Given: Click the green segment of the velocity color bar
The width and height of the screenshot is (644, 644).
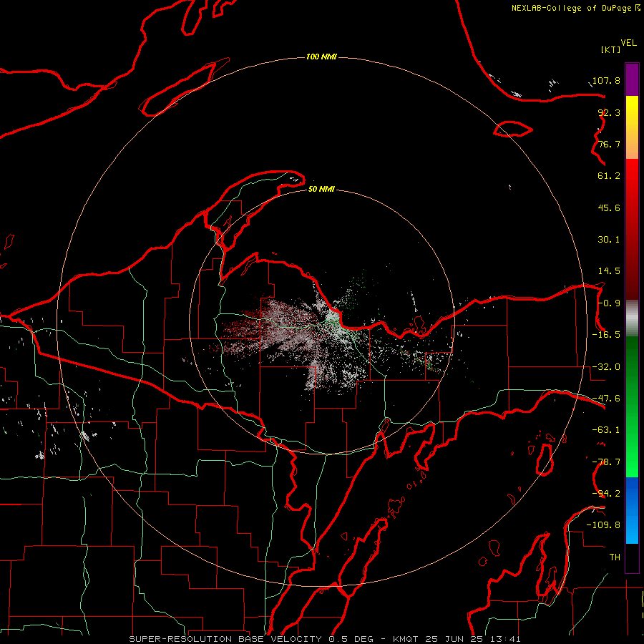Looking at the screenshot, I should tap(632, 406).
